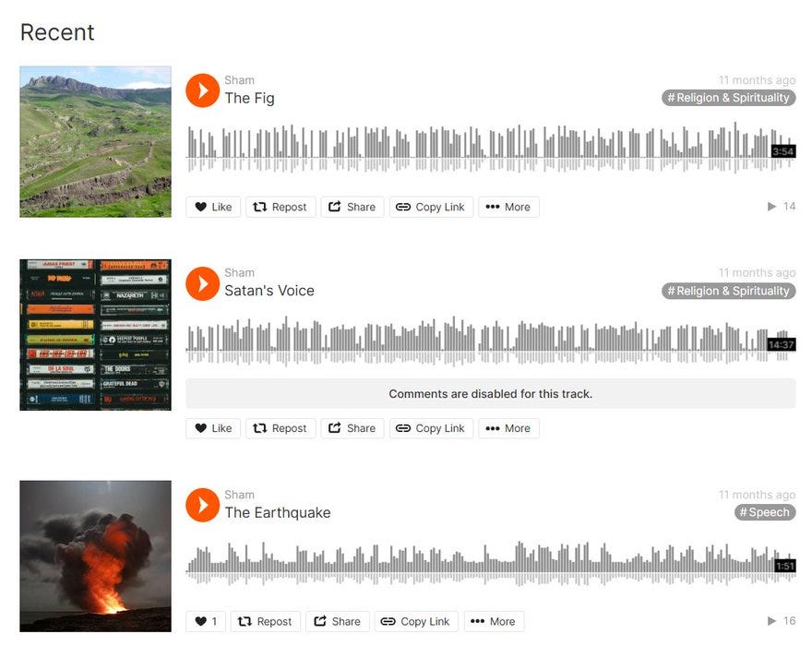Share The Fig track
812x670 pixels.
pos(352,207)
